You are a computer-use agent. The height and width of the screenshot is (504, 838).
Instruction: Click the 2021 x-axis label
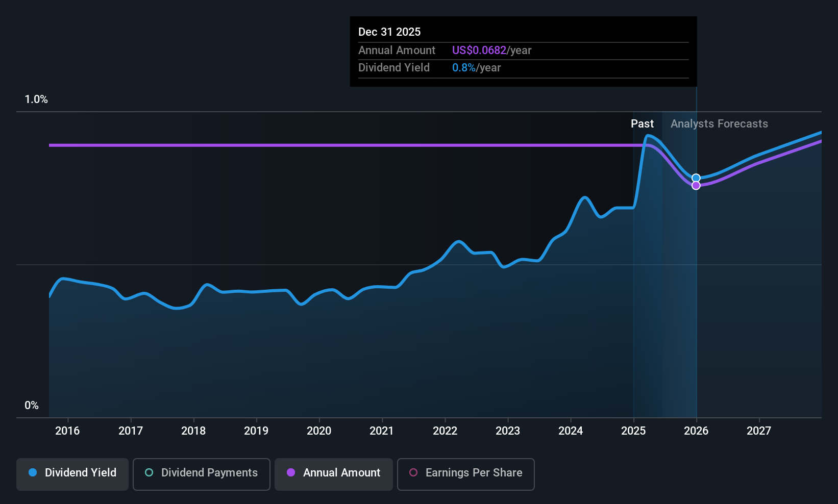(382, 431)
